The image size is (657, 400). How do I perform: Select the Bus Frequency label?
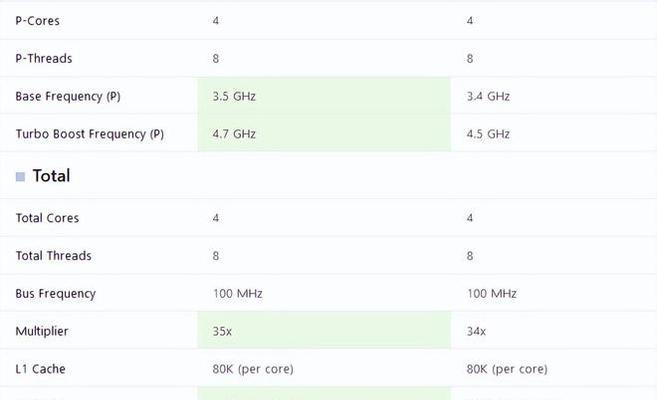[56, 294]
